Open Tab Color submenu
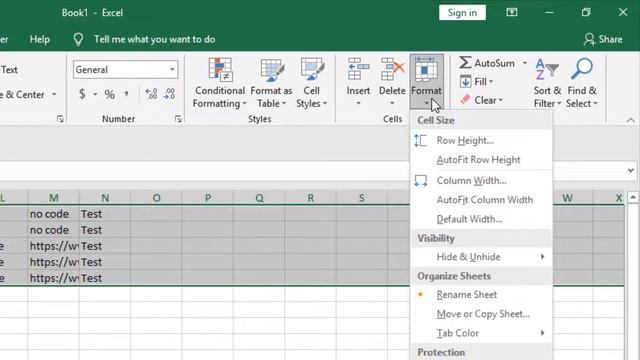The width and height of the screenshot is (640, 360). (x=481, y=333)
